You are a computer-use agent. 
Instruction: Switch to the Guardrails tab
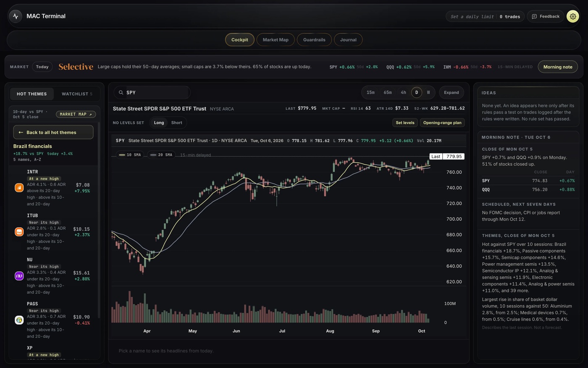click(x=314, y=40)
